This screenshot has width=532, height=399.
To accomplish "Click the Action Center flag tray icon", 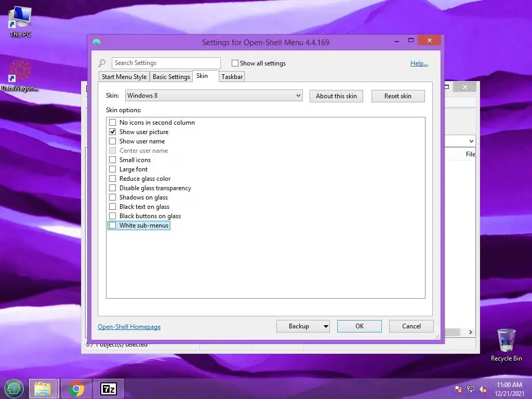I will [x=458, y=389].
